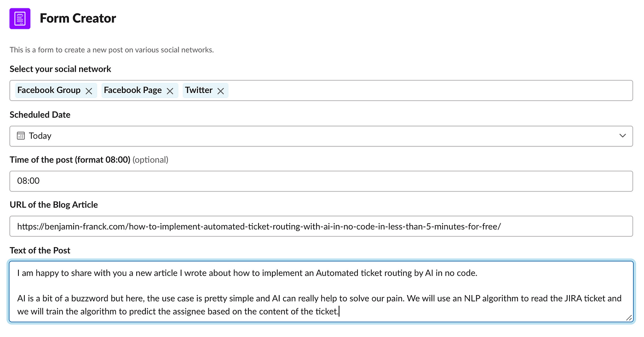Remove the Facebook Group tag
Screen dimensions: 644x337
pyautogui.click(x=89, y=91)
